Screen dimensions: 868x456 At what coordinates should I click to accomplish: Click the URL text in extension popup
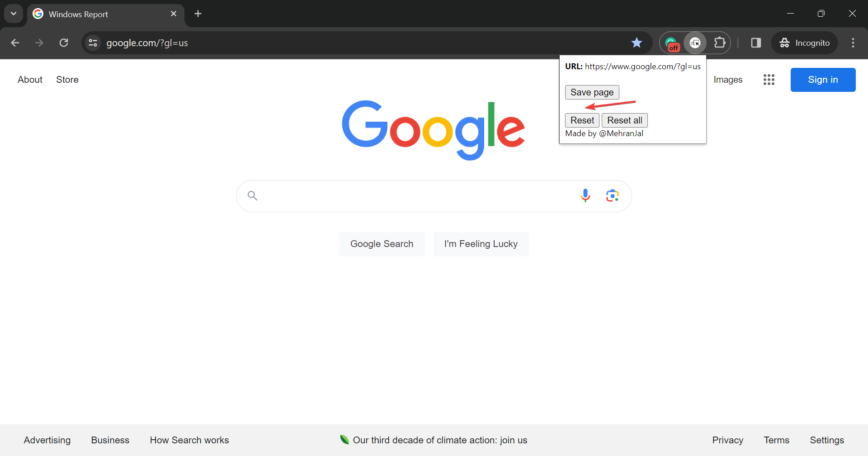pyautogui.click(x=633, y=66)
